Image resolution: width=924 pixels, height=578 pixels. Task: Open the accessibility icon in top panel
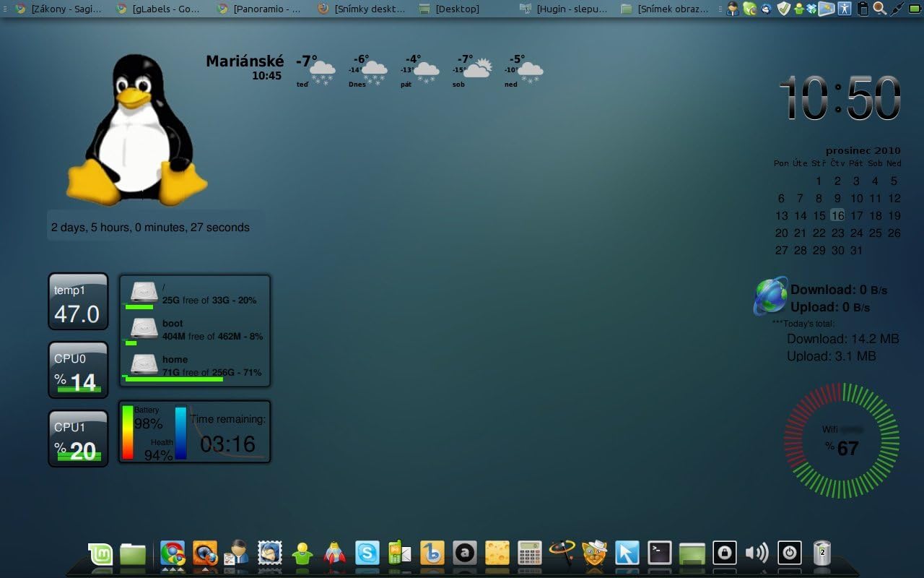pos(844,9)
